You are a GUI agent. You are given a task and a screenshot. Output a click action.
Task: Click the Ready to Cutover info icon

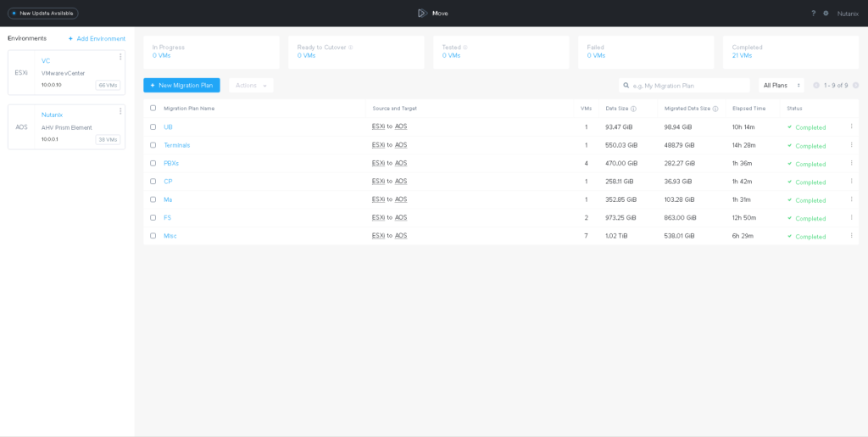(x=350, y=48)
